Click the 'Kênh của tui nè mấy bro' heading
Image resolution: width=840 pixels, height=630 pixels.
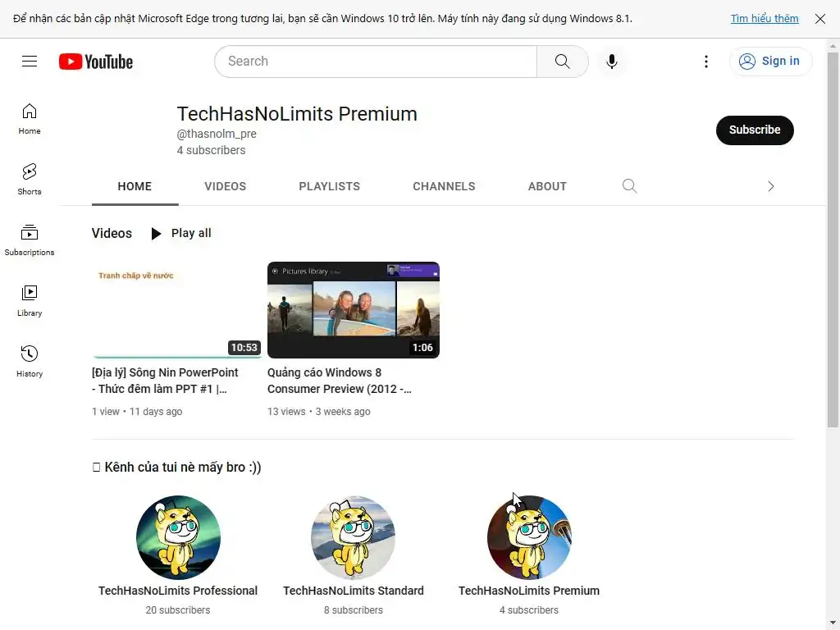click(x=177, y=467)
